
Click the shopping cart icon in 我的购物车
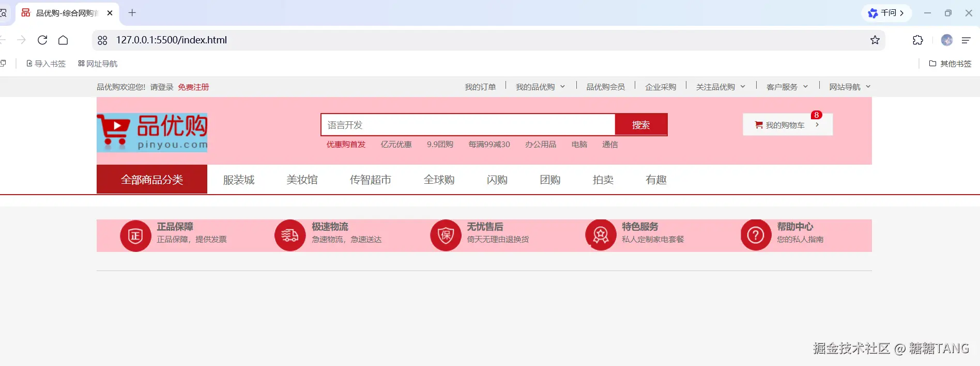tap(759, 125)
